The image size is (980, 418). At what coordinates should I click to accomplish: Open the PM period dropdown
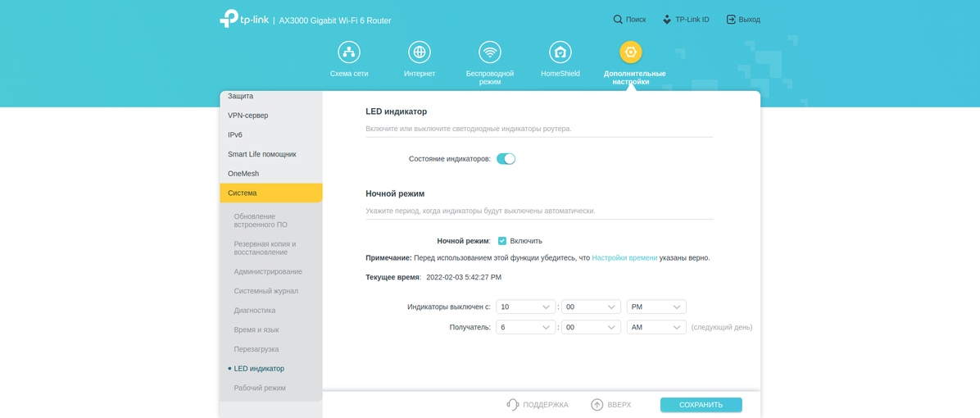coord(656,307)
